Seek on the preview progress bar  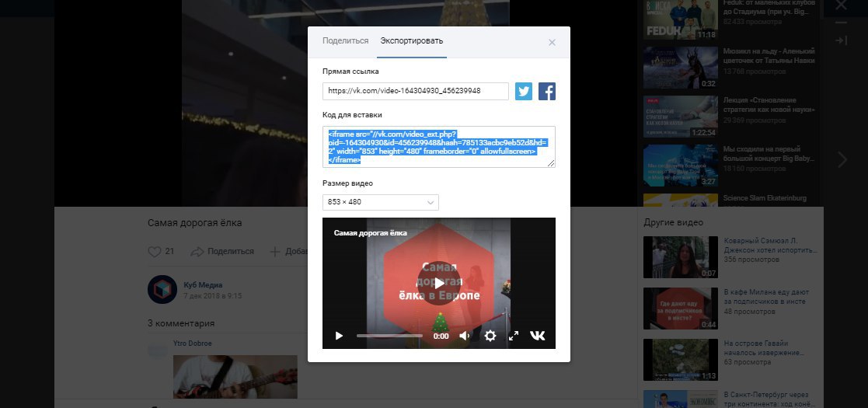click(x=390, y=336)
